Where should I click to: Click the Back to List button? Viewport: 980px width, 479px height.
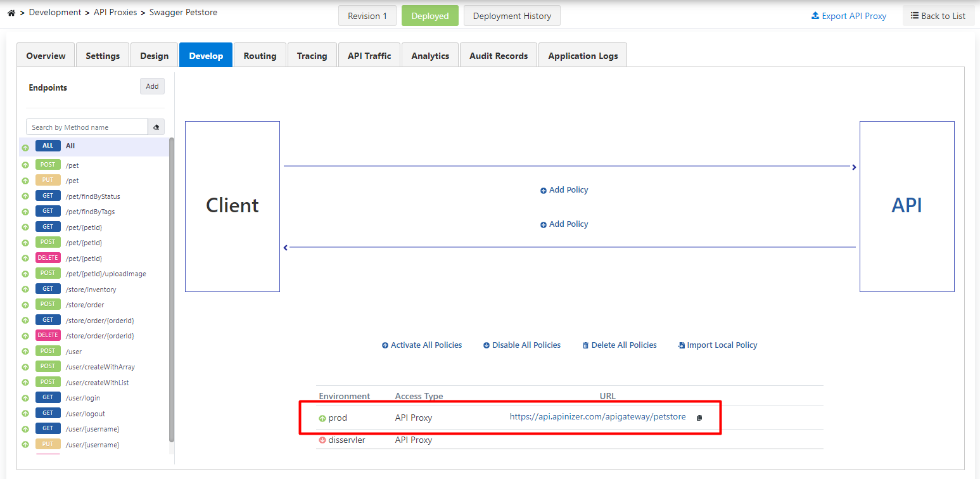(x=938, y=16)
